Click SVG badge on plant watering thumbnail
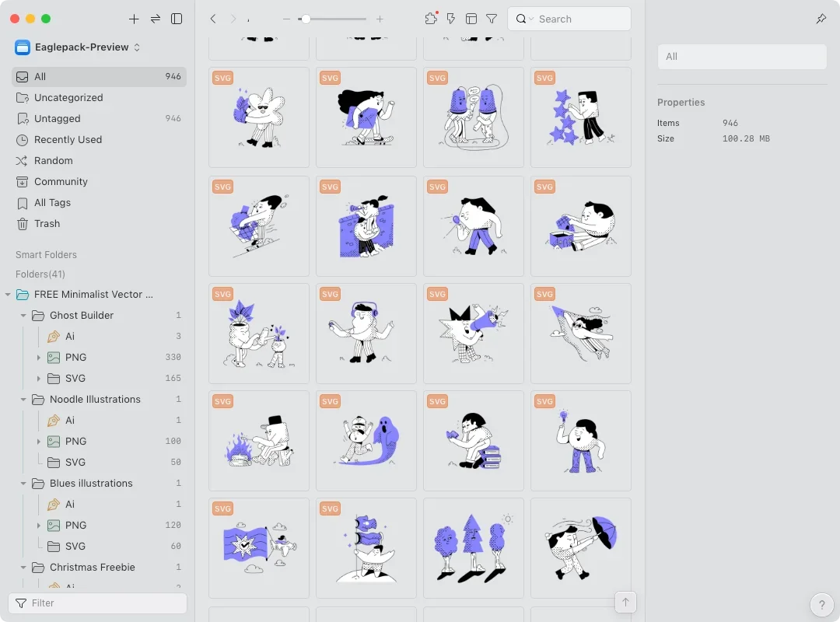Screen dimensions: 840x622 coord(222,294)
